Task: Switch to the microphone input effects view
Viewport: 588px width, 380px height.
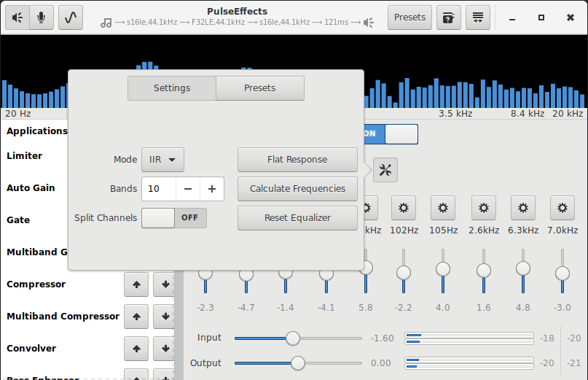Action: pyautogui.click(x=42, y=18)
